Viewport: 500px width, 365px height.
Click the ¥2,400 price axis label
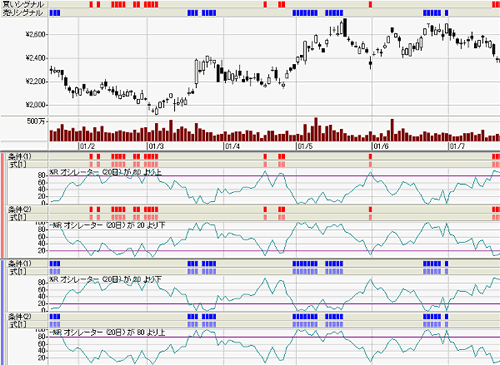[36, 58]
